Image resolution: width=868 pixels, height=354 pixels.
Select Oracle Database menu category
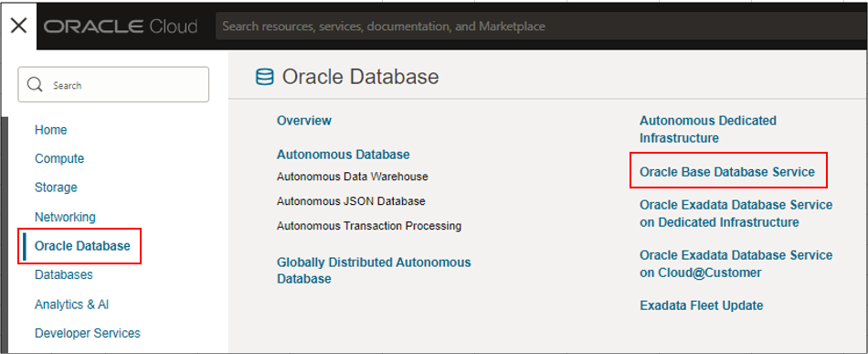pos(82,245)
